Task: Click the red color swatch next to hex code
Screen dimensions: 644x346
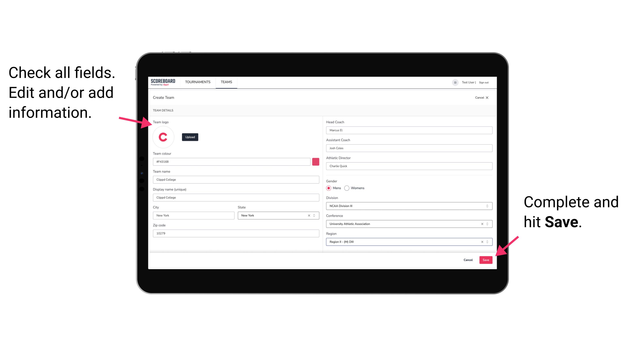Action: click(316, 161)
